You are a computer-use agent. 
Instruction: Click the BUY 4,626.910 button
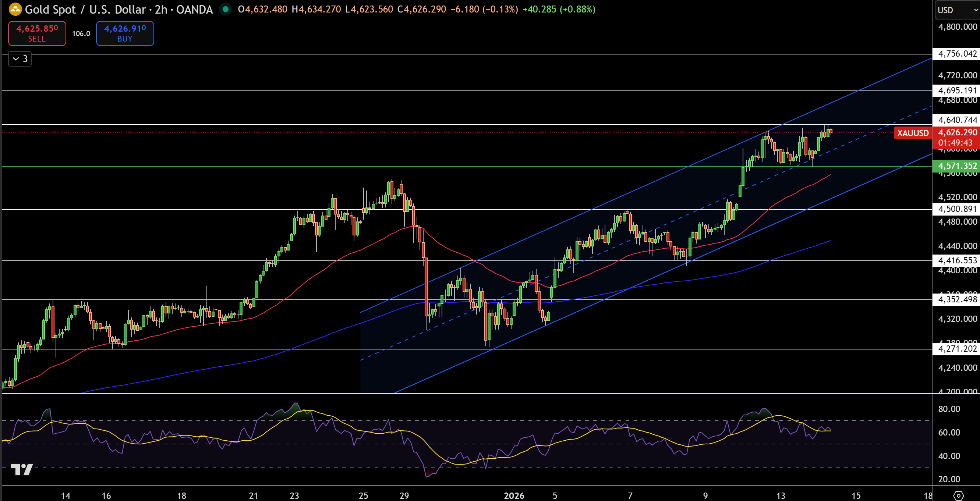(x=125, y=33)
